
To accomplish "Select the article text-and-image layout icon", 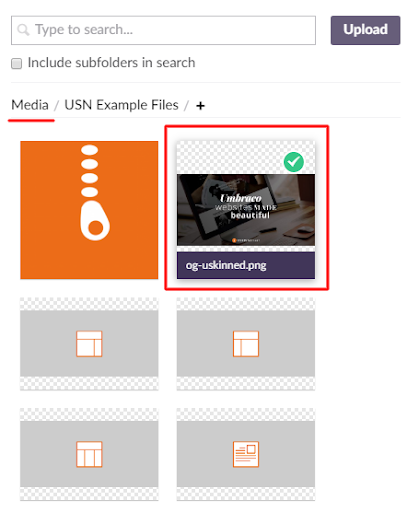I will click(246, 454).
